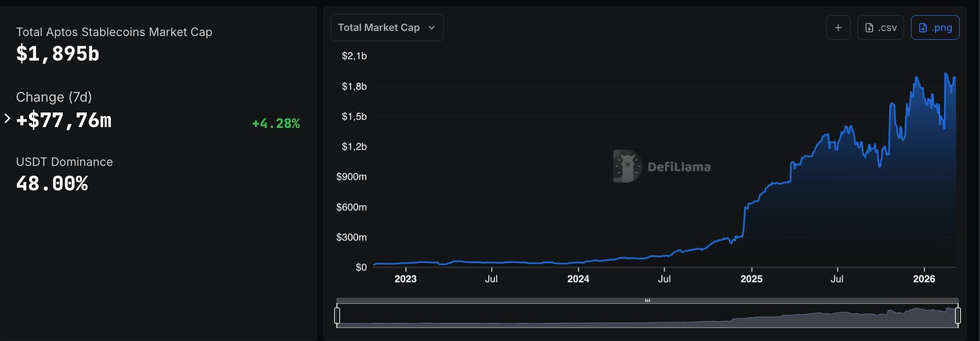Screen dimensions: 980x341
Task: Click the mini overview chart in range selector
Action: tap(647, 316)
